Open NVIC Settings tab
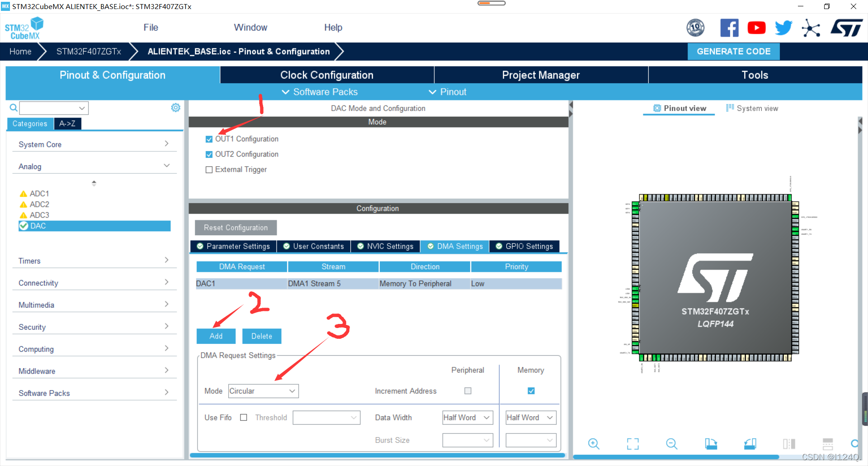This screenshot has width=868, height=466. pos(385,246)
